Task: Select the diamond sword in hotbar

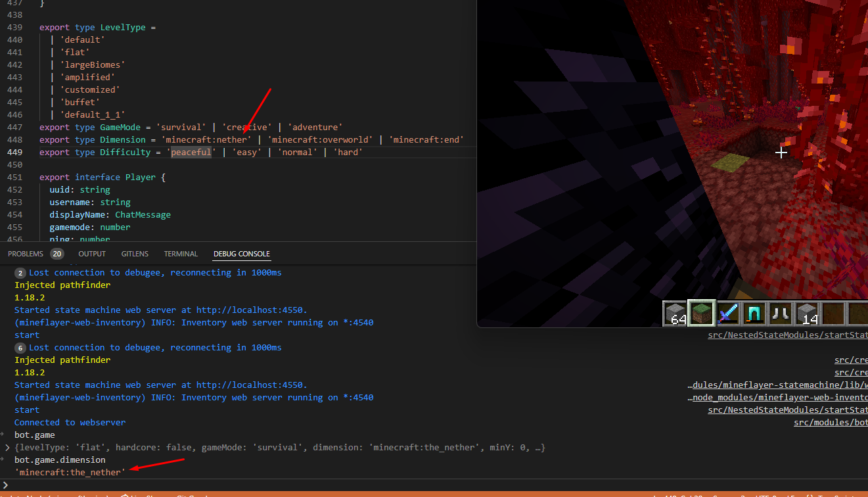Action: (x=728, y=314)
